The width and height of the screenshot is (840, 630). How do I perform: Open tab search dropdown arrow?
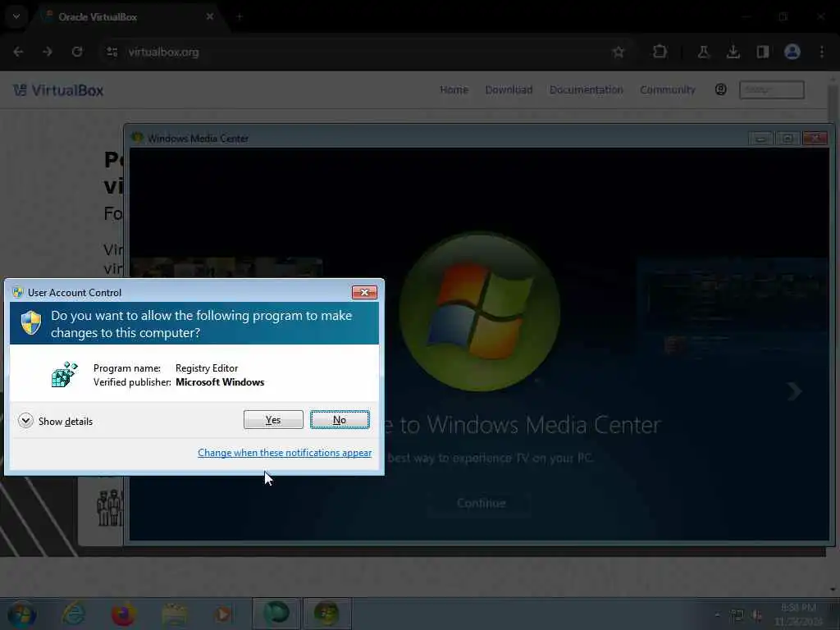16,16
